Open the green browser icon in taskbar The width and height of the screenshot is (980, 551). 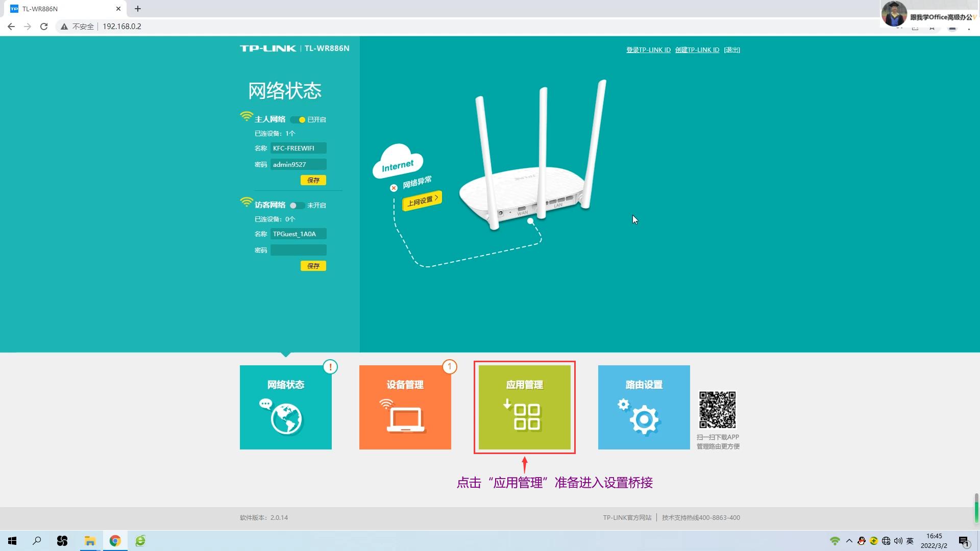pos(140,541)
